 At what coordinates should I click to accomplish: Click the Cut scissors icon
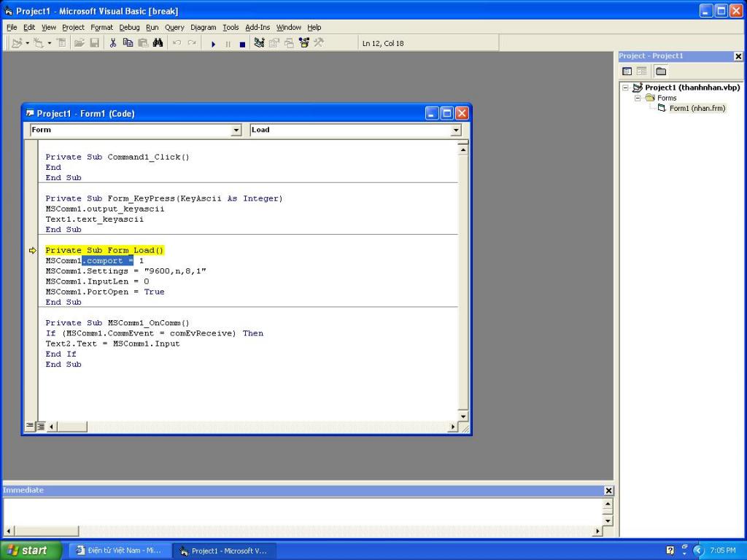pyautogui.click(x=113, y=43)
